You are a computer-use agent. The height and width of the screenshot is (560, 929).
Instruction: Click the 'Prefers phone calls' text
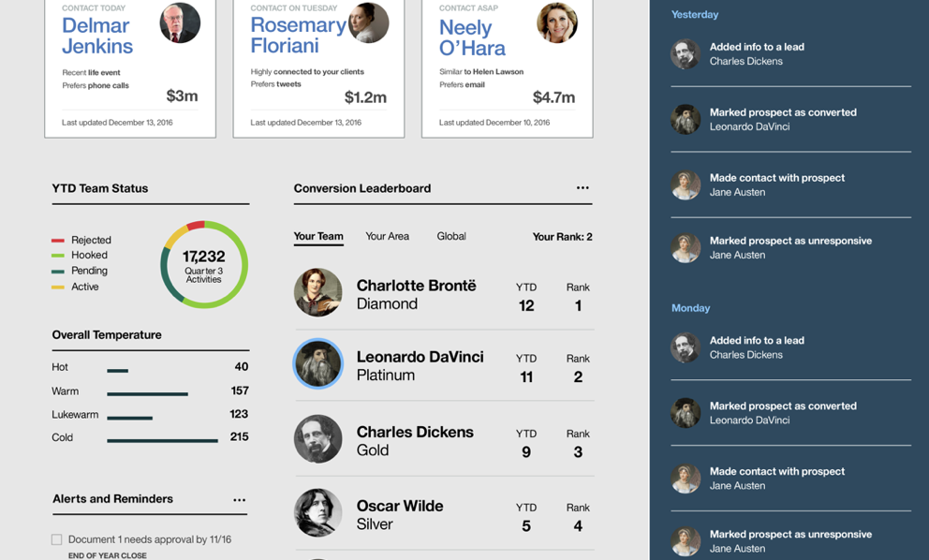pos(96,85)
